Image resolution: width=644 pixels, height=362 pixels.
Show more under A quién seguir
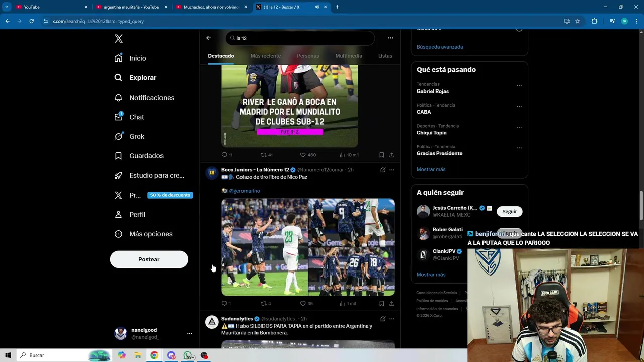431,275
